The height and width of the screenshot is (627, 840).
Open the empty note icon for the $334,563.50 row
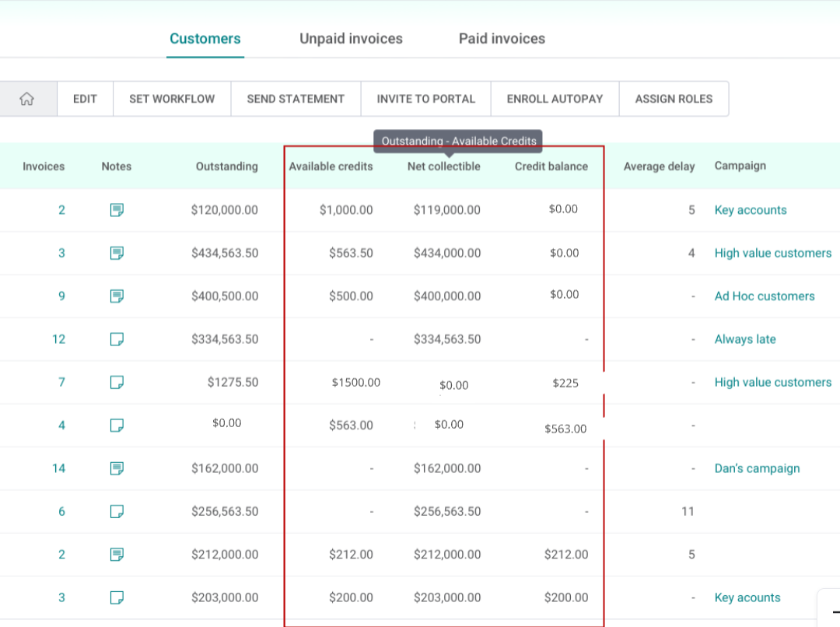(x=117, y=339)
